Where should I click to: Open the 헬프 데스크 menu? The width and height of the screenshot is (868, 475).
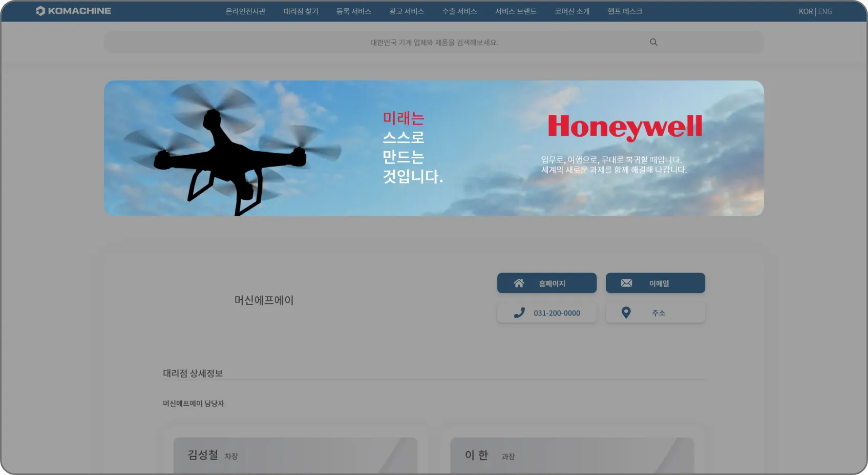pos(625,11)
